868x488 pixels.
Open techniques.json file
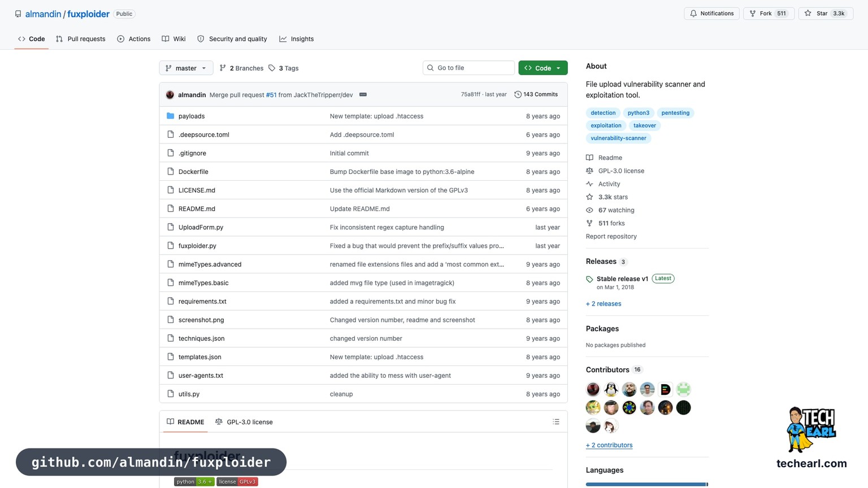pos(201,338)
